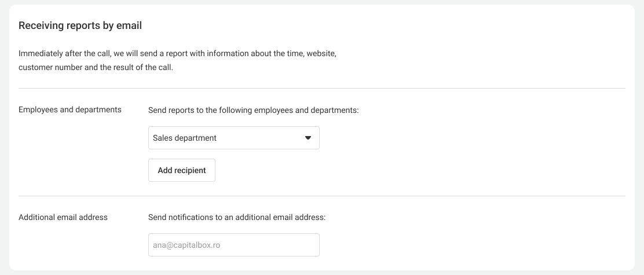
Task: Click the "customer number and the result" line
Action: (x=96, y=67)
